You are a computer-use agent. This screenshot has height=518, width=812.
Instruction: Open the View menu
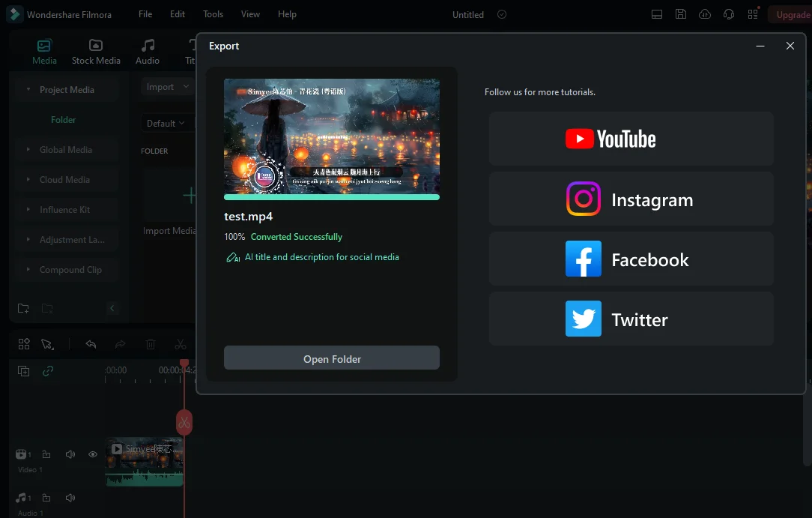tap(250, 14)
